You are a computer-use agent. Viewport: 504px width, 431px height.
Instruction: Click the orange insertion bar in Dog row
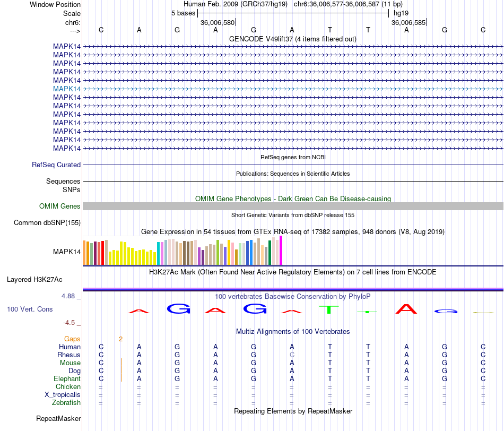pos(121,370)
